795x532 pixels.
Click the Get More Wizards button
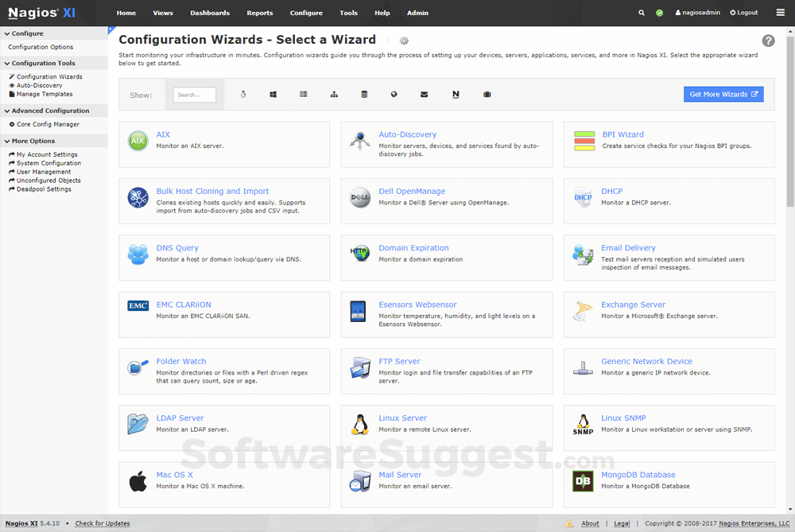(x=723, y=94)
